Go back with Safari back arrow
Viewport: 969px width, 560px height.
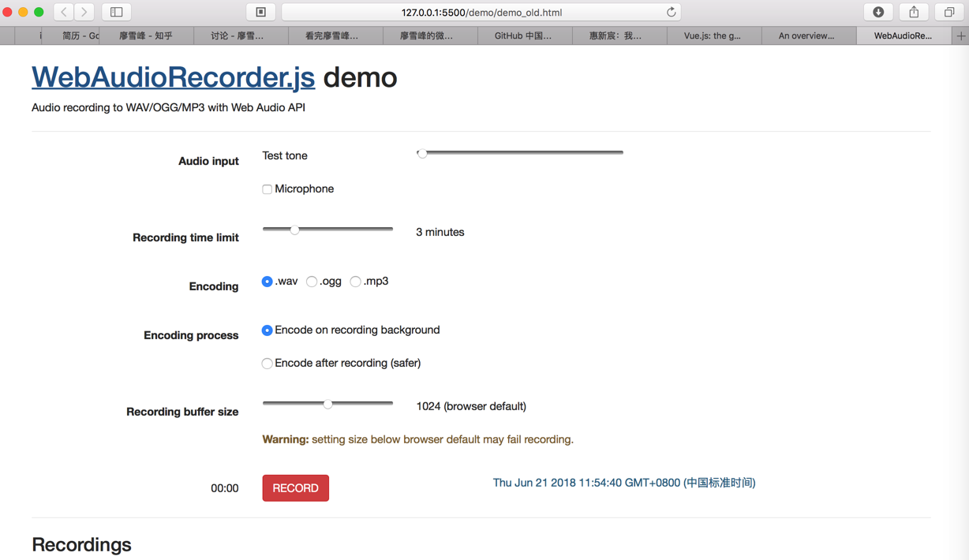[x=64, y=12]
